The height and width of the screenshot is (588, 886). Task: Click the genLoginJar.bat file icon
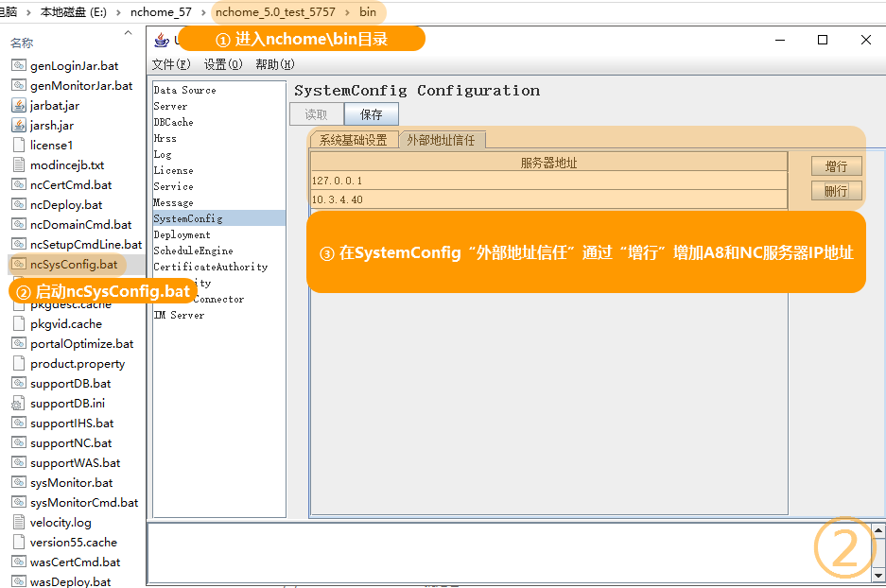[18, 66]
